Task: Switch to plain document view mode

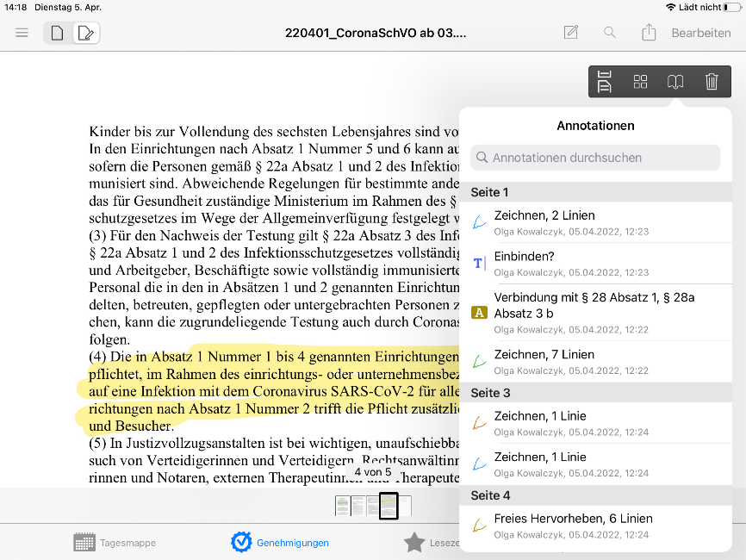Action: click(58, 34)
